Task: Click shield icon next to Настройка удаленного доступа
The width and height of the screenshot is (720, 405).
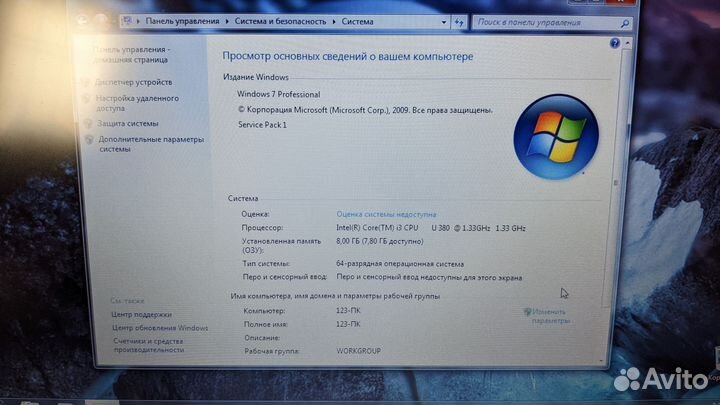Action: (87, 98)
